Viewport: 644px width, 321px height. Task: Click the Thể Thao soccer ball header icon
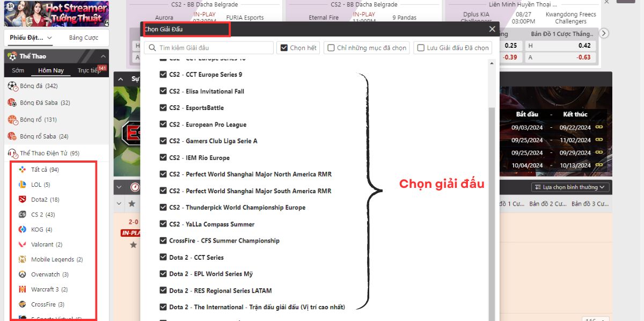[12, 56]
